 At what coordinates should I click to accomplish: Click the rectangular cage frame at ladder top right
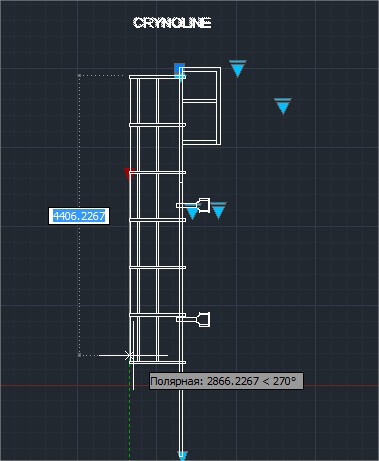pos(201,106)
